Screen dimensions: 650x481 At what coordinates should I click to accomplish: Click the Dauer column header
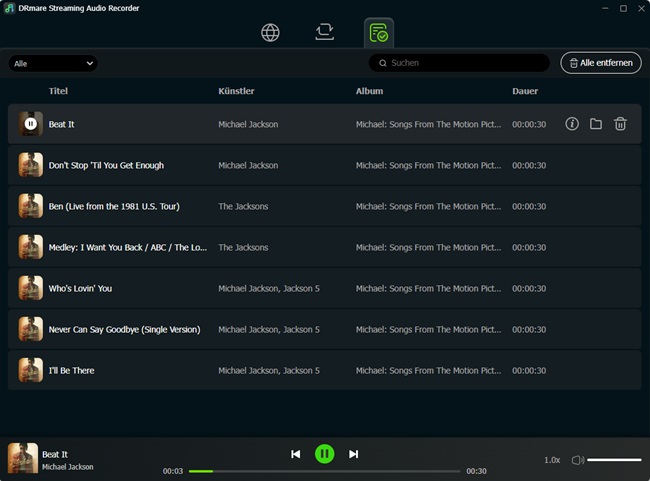[x=525, y=91]
